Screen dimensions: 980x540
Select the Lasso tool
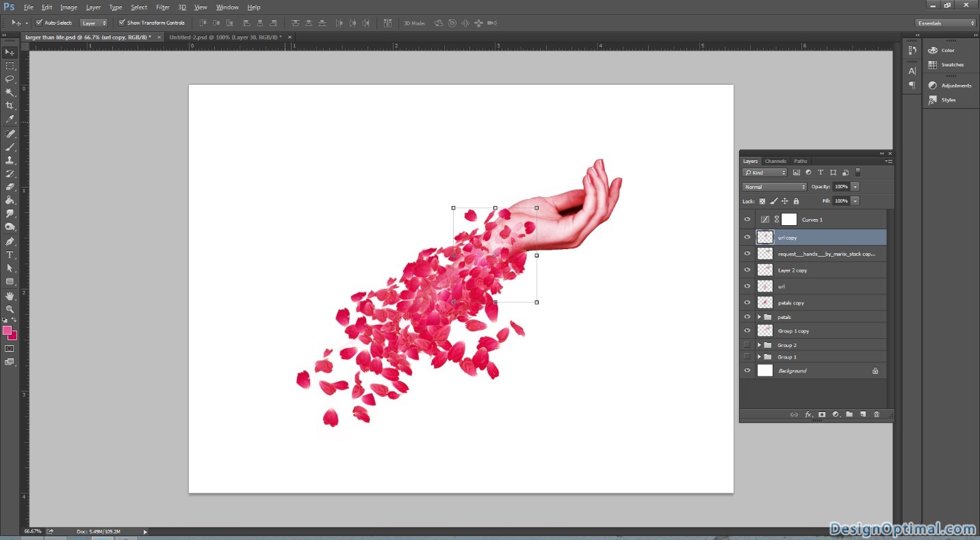tap(10, 79)
